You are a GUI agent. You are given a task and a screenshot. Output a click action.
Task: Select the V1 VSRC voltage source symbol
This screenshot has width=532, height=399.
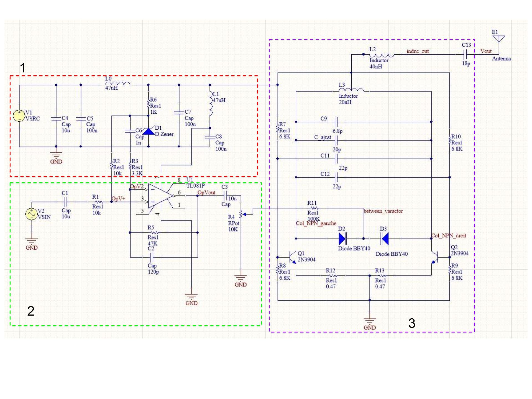(19, 116)
